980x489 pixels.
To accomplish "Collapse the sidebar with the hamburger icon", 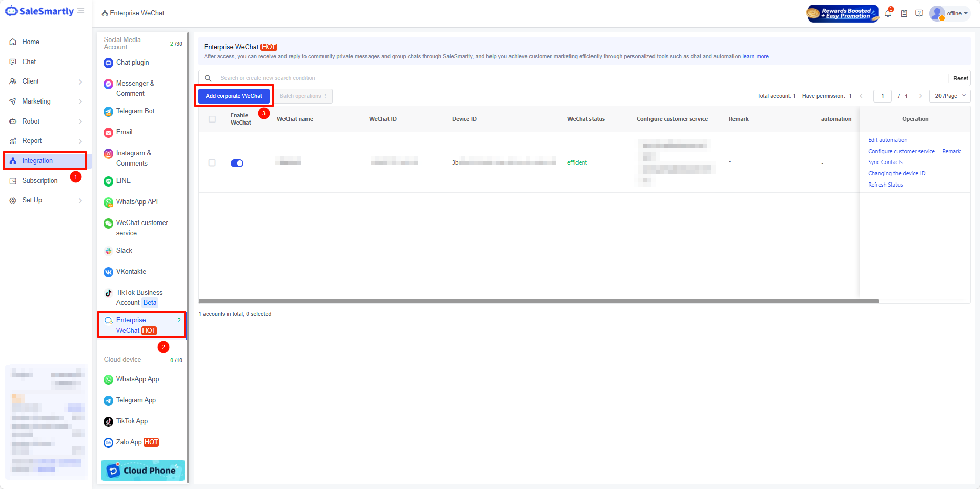I will [81, 11].
